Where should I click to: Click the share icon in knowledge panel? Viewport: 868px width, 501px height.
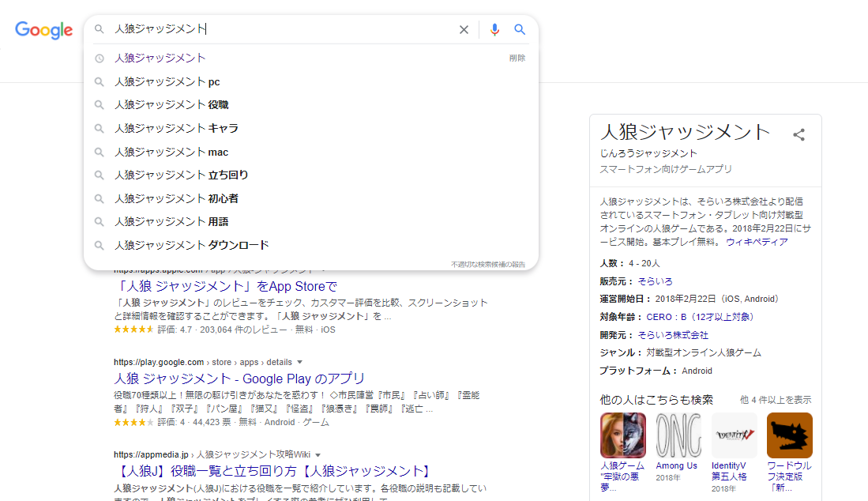click(x=798, y=134)
